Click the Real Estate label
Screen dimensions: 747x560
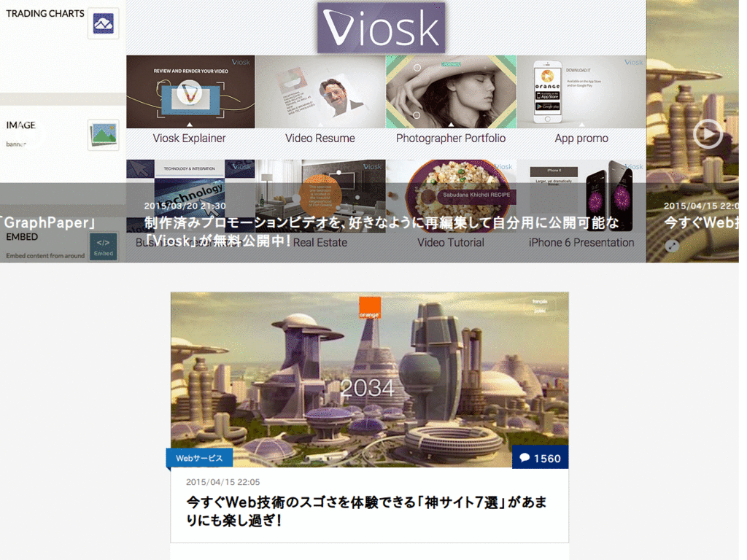pos(320,242)
